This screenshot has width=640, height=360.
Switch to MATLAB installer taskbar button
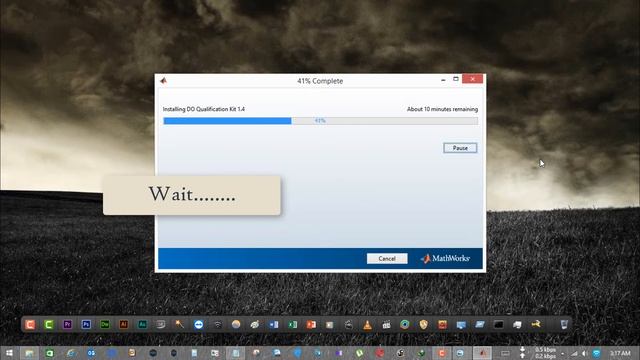point(482,353)
